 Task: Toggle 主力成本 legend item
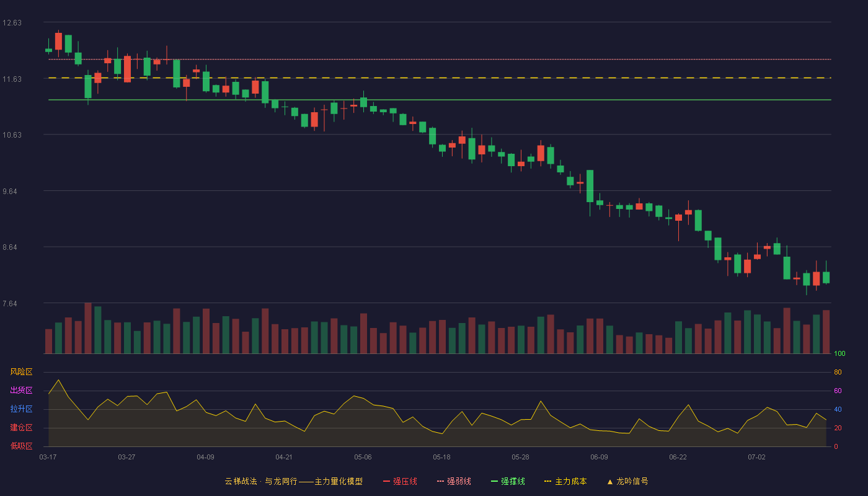(x=565, y=481)
